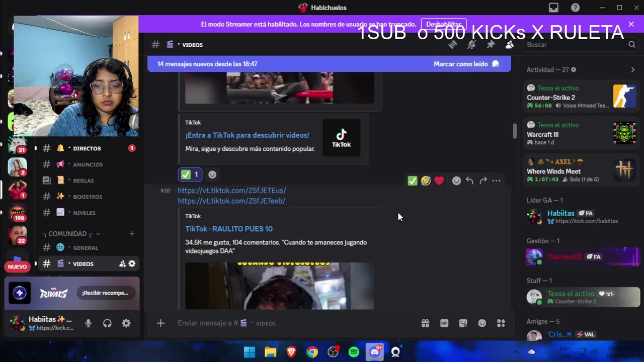Click Marcar como leído button

click(466, 64)
